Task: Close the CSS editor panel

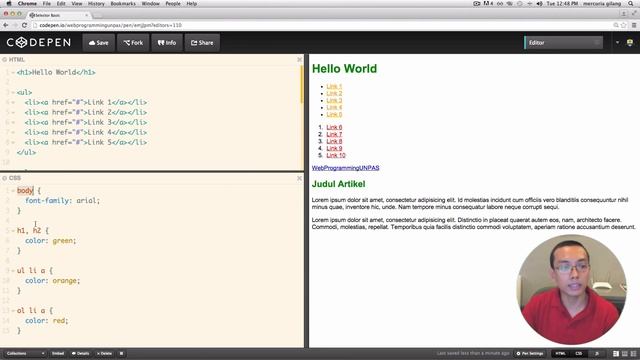Action: tap(300, 178)
